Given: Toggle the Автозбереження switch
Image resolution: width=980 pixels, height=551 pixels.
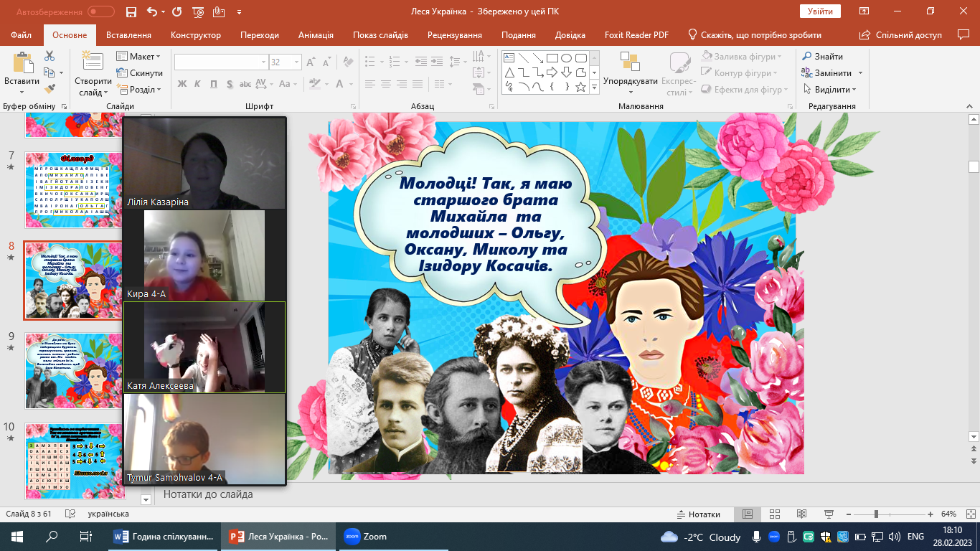Looking at the screenshot, I should click(x=101, y=11).
